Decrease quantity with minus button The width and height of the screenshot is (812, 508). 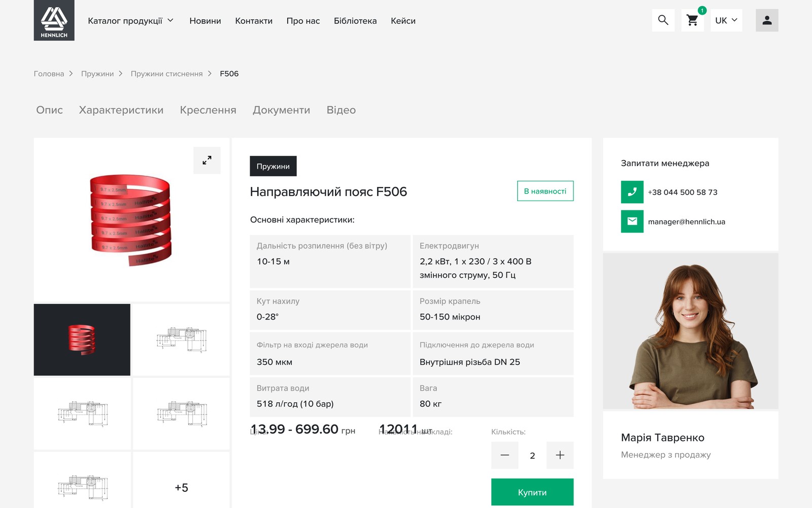[x=504, y=455]
